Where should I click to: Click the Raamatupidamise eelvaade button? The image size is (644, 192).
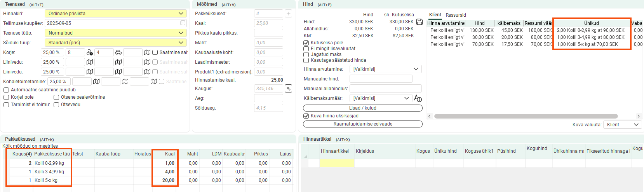pyautogui.click(x=362, y=124)
